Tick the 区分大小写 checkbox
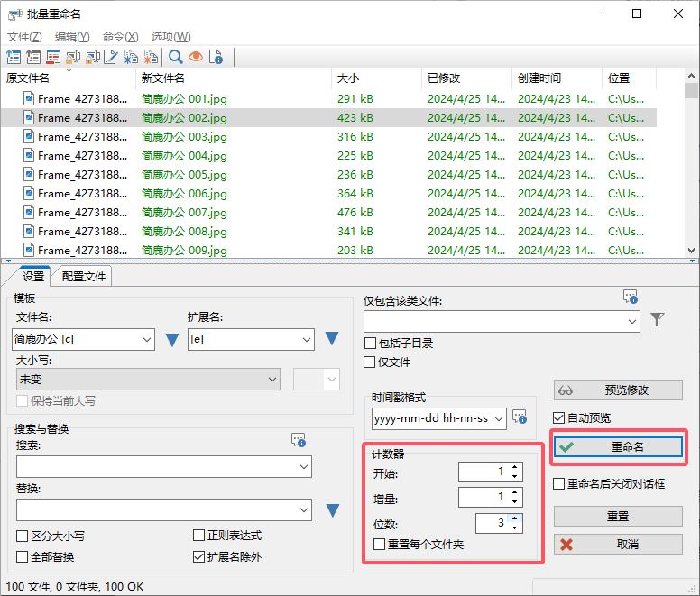 pyautogui.click(x=22, y=536)
